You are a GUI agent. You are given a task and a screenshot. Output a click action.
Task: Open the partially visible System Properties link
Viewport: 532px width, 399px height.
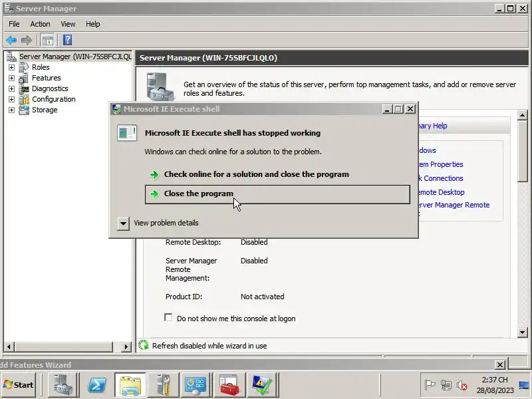coord(441,164)
